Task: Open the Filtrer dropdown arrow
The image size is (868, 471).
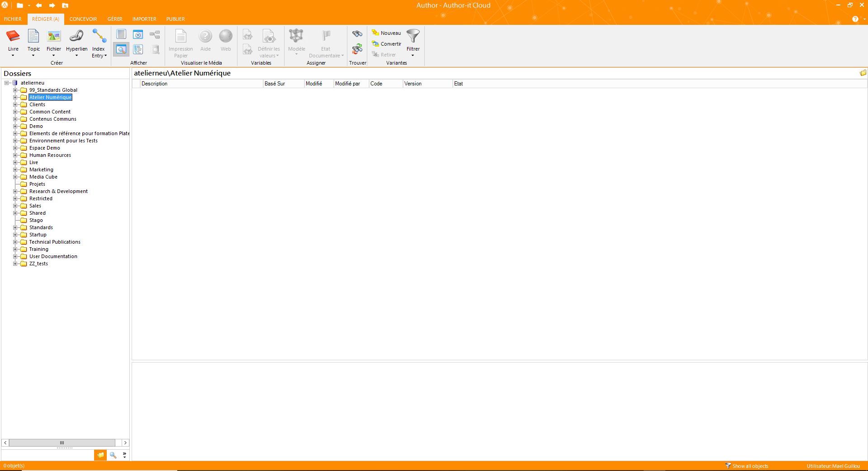Action: coord(413,56)
